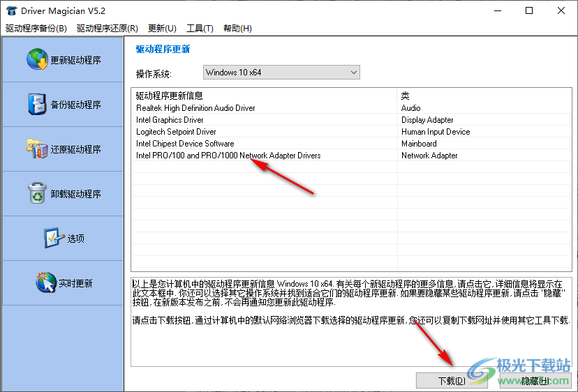This screenshot has width=578, height=392.
Task: Click the Backup Drivers cabinet icon
Action: [x=37, y=104]
